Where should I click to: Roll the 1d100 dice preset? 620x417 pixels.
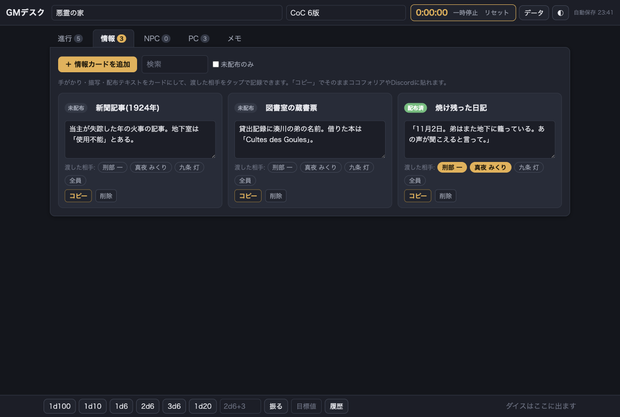(60, 406)
